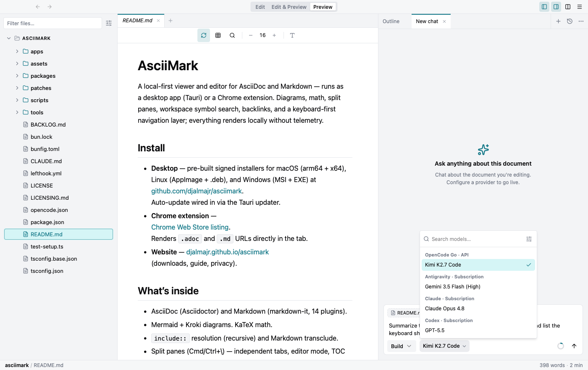Open file filter options icon

pos(109,24)
